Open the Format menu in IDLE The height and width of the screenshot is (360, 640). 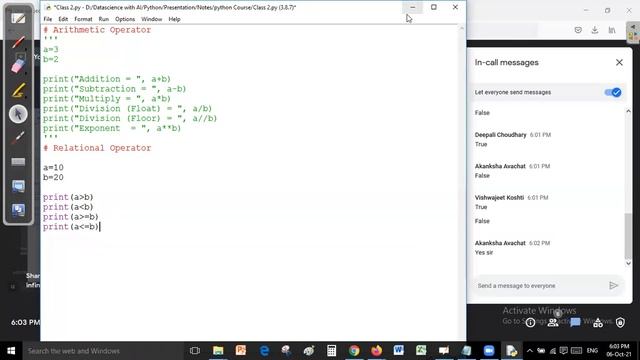coord(83,19)
